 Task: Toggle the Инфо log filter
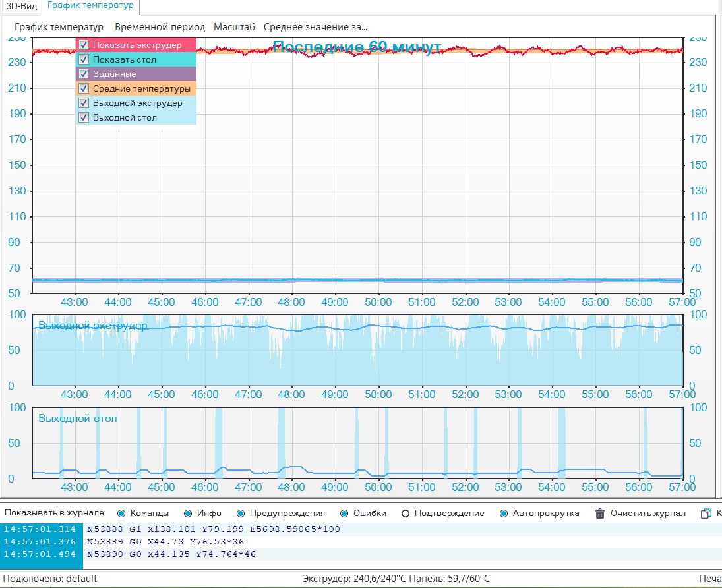188,514
